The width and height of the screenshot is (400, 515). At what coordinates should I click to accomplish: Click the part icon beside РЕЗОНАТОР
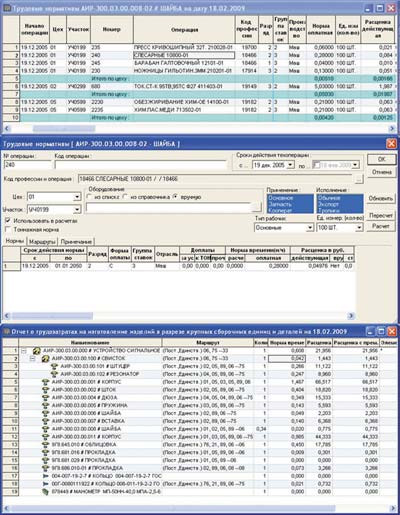[x=54, y=374]
